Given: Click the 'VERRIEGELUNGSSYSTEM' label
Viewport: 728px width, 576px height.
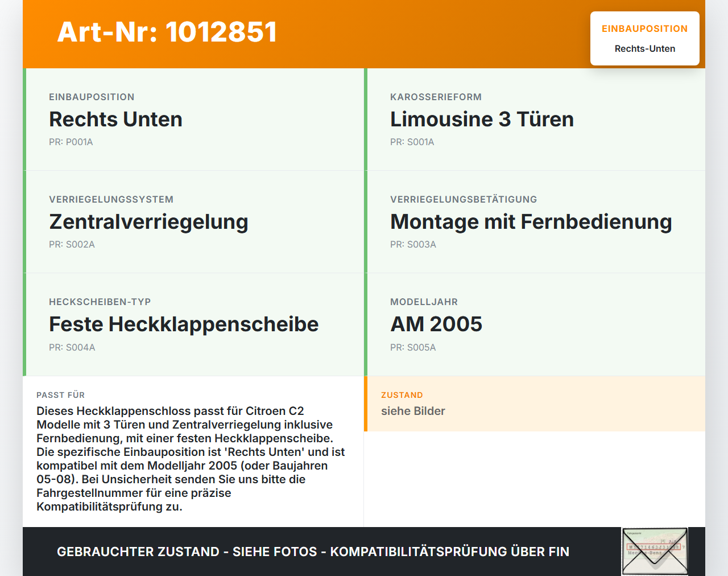Looking at the screenshot, I should (x=111, y=200).
